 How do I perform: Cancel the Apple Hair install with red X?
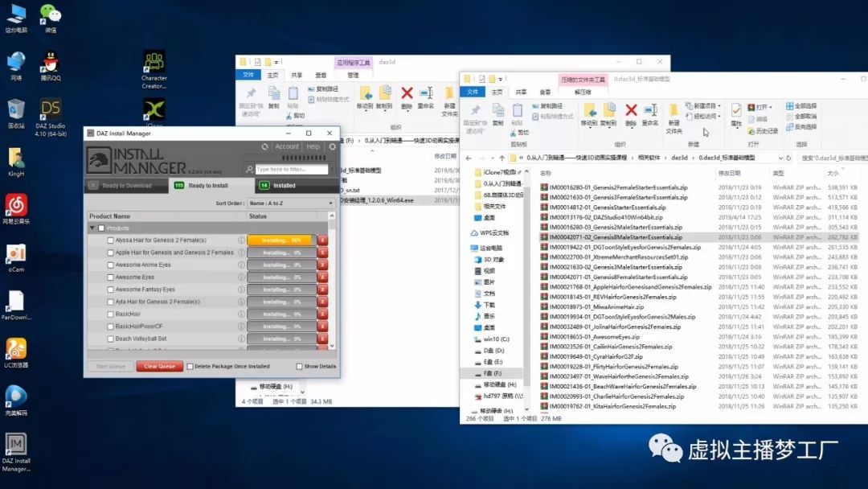coord(322,253)
